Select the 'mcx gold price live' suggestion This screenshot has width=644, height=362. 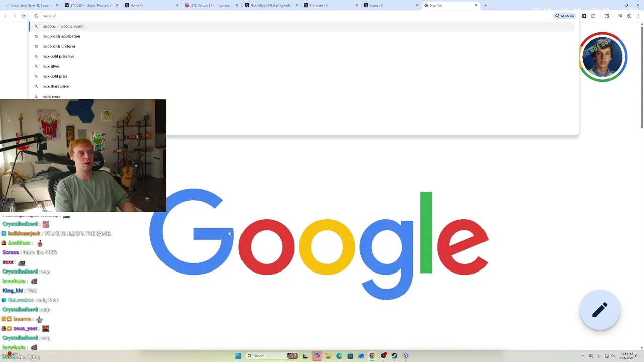302,56
